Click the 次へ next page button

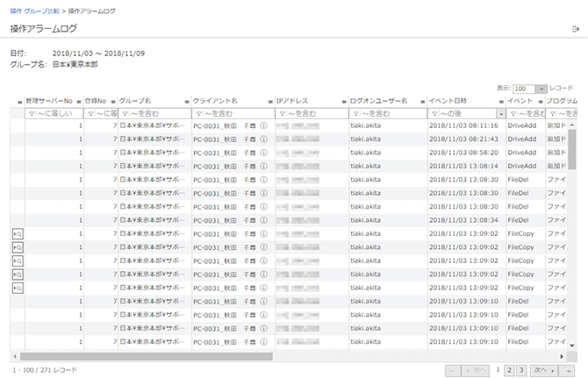pos(544,370)
